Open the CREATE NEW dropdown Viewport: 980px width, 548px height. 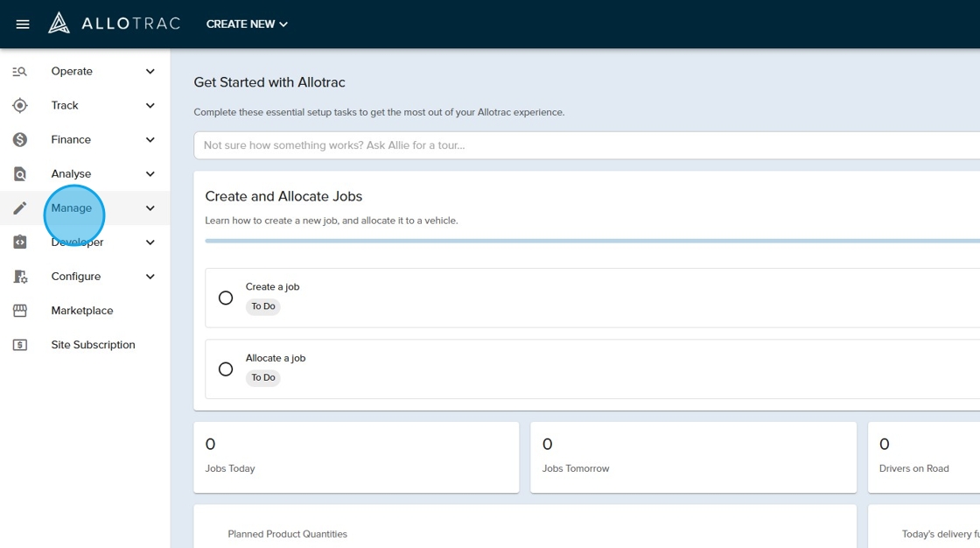pos(247,25)
